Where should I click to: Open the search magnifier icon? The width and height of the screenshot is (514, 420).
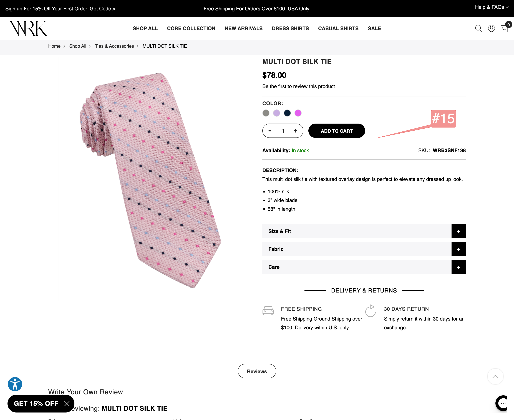pos(478,28)
